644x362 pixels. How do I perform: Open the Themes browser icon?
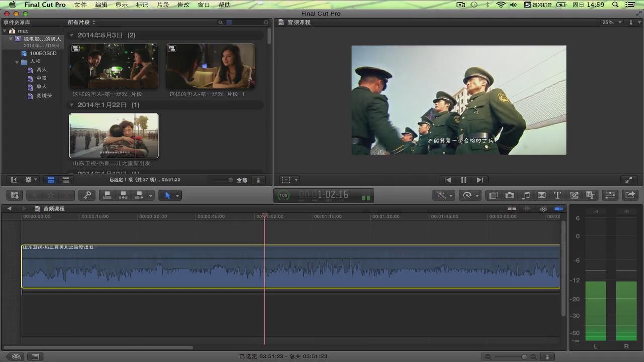pos(590,195)
